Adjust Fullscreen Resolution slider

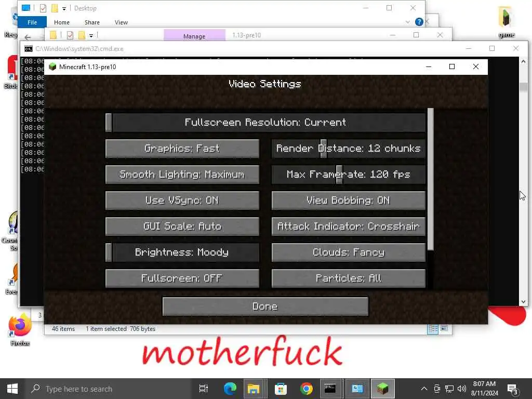point(265,123)
